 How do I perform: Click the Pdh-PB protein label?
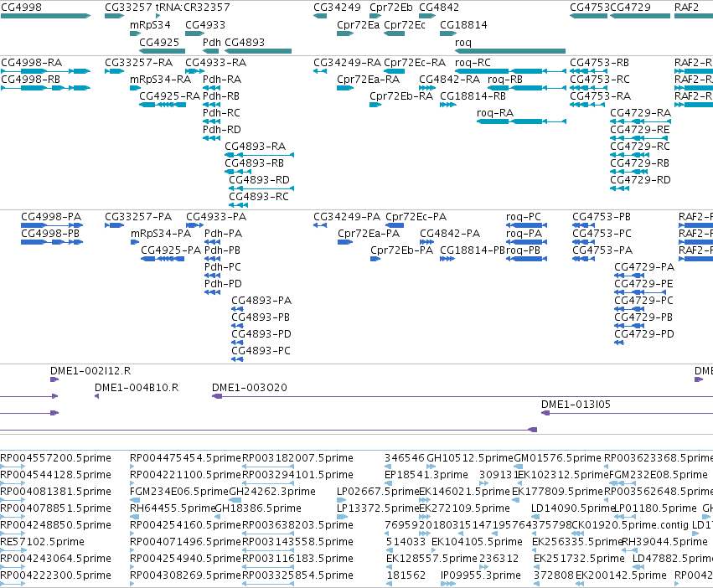click(222, 250)
